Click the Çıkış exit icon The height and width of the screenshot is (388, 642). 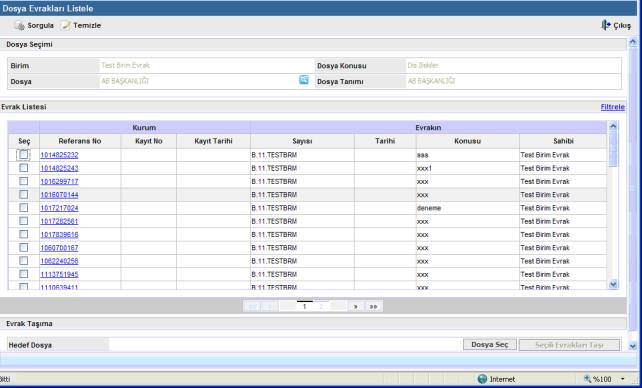[x=606, y=25]
